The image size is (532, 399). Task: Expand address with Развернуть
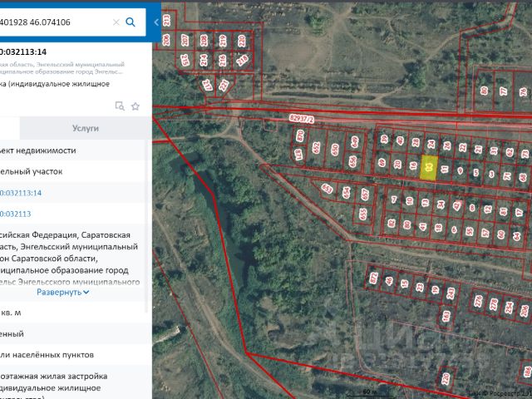63,292
